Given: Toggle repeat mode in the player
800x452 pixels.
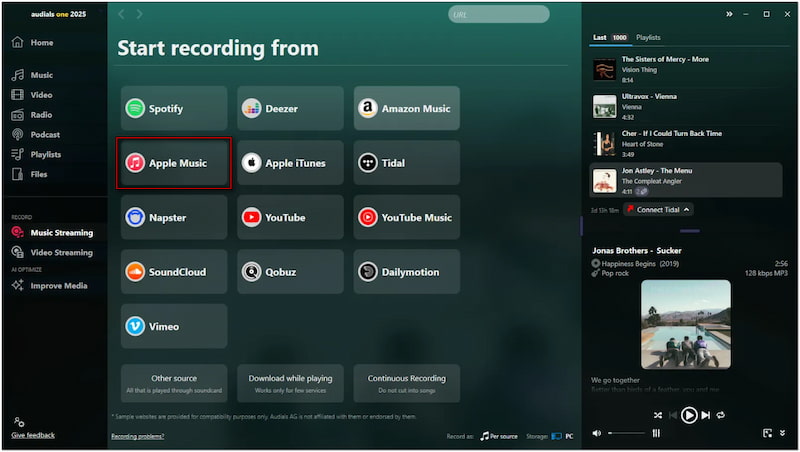Looking at the screenshot, I should click(x=721, y=415).
